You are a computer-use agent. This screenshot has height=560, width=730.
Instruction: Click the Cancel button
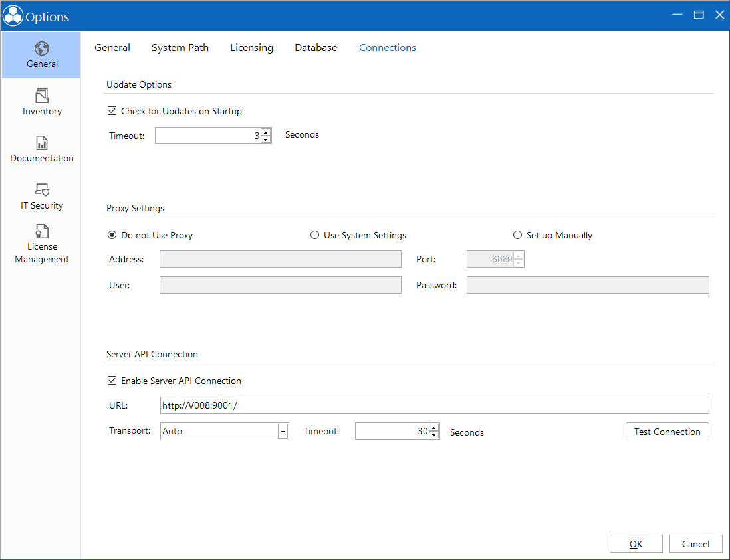point(695,544)
